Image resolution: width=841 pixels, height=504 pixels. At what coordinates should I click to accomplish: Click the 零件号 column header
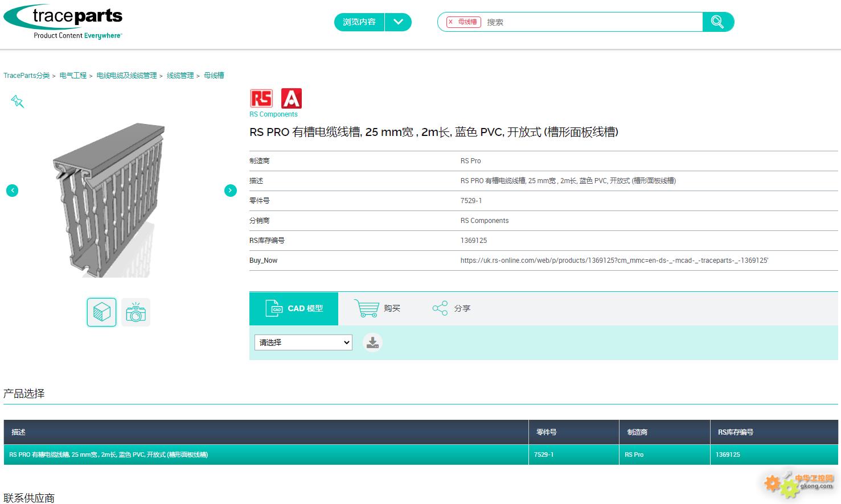click(574, 432)
